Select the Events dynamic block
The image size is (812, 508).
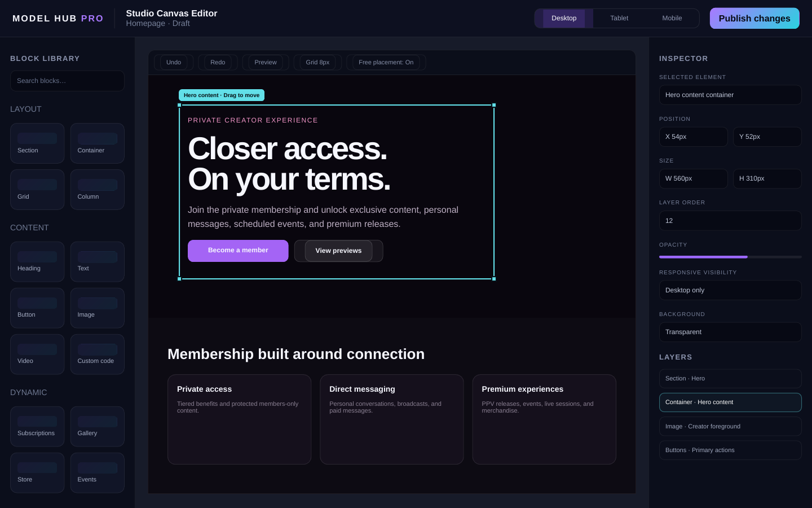pyautogui.click(x=98, y=473)
